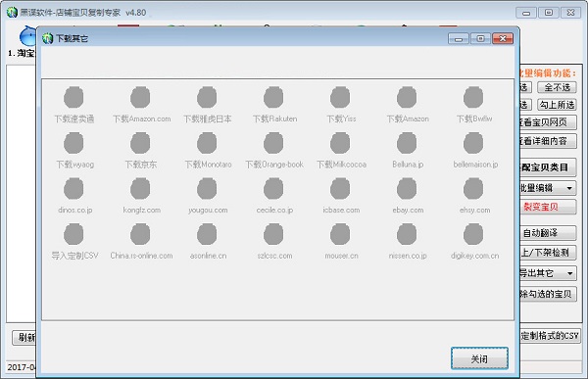Screen dimensions: 588x379
Task: Choose the yougou.com icon
Action: pos(207,189)
